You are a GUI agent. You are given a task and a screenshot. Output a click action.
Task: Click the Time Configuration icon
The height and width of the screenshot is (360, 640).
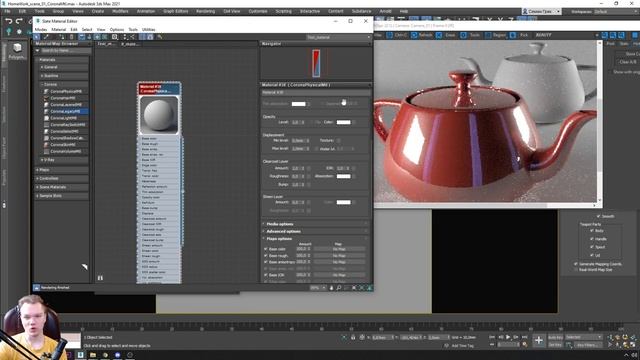(x=524, y=345)
